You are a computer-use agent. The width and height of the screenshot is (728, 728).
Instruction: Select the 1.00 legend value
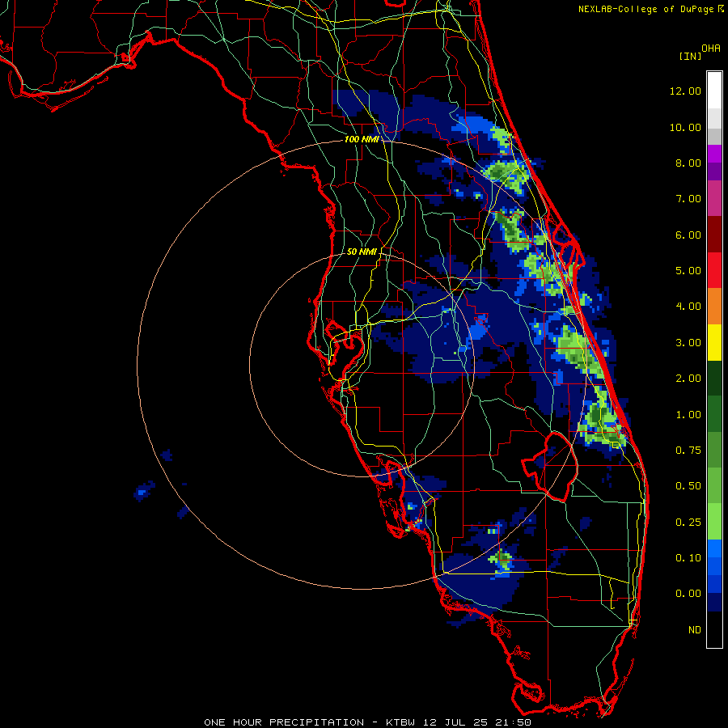(x=688, y=415)
